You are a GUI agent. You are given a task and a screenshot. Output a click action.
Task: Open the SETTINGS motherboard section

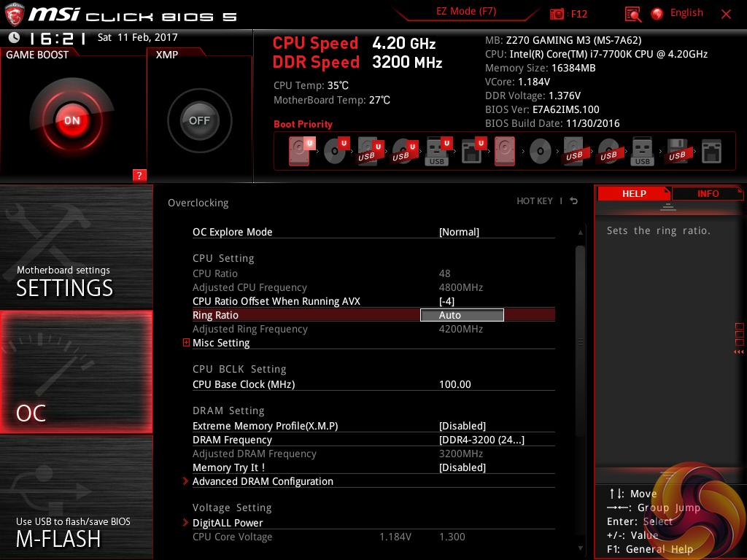point(76,246)
